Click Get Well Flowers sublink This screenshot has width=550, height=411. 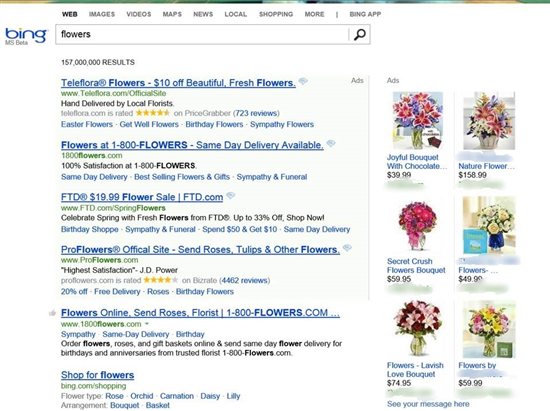149,124
